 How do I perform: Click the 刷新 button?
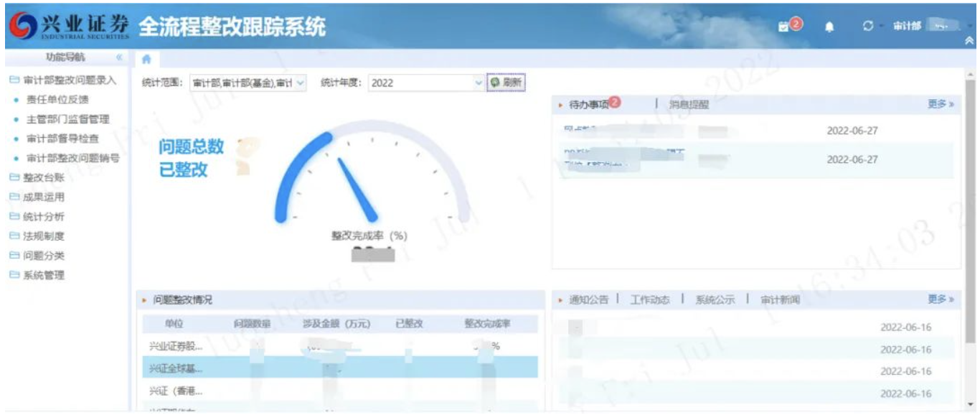[x=506, y=83]
